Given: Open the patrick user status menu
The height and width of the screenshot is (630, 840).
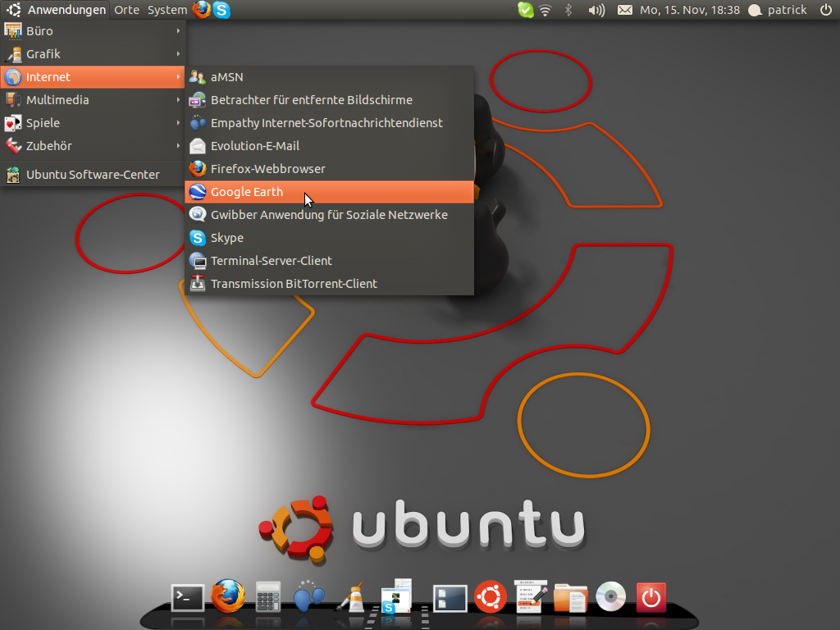Looking at the screenshot, I should click(x=778, y=10).
